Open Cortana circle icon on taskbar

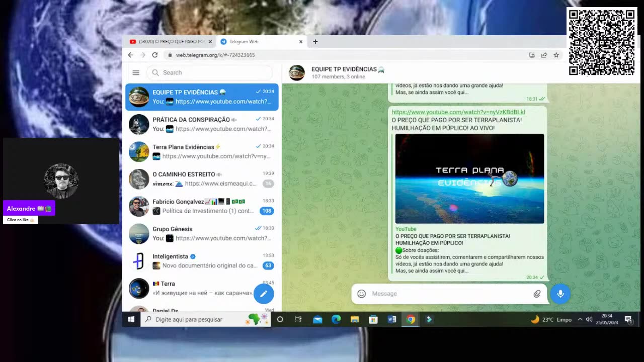tap(280, 319)
